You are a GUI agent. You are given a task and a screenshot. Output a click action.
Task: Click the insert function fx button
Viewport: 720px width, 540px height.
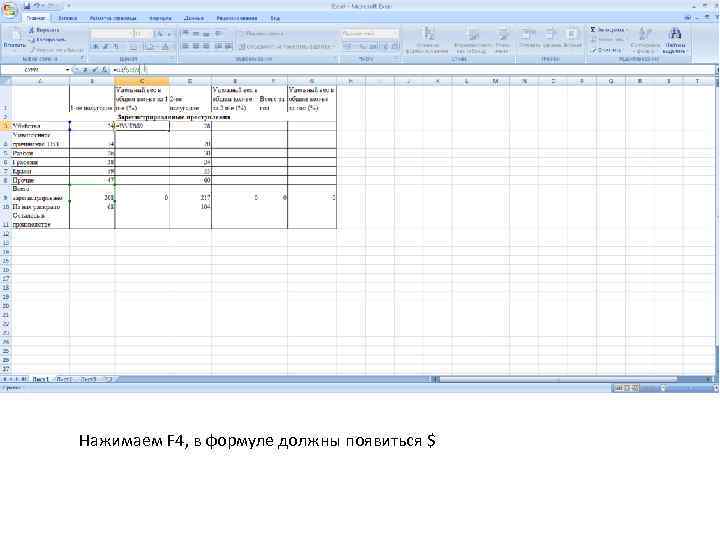pyautogui.click(x=105, y=70)
